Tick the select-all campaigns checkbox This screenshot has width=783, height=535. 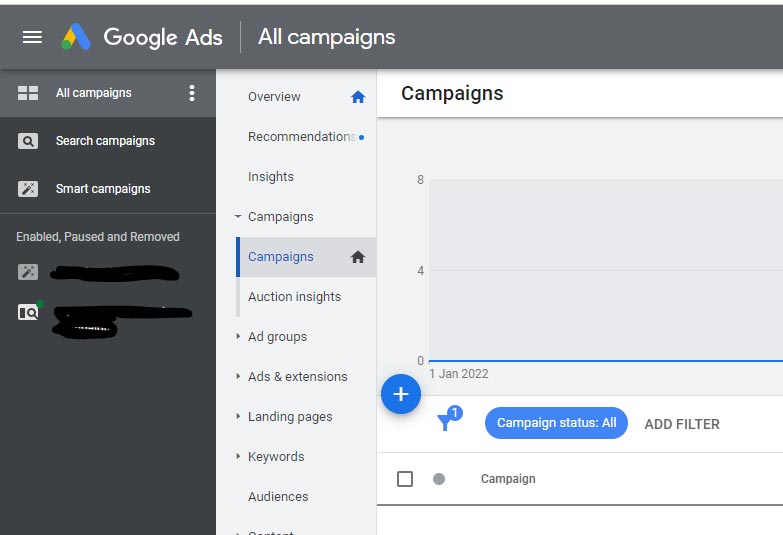[405, 479]
